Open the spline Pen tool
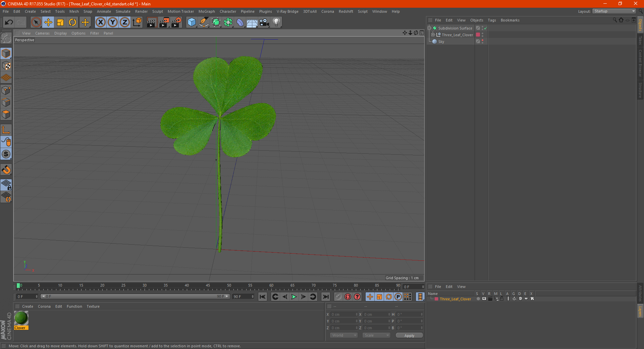This screenshot has width=644, height=349. tap(204, 22)
